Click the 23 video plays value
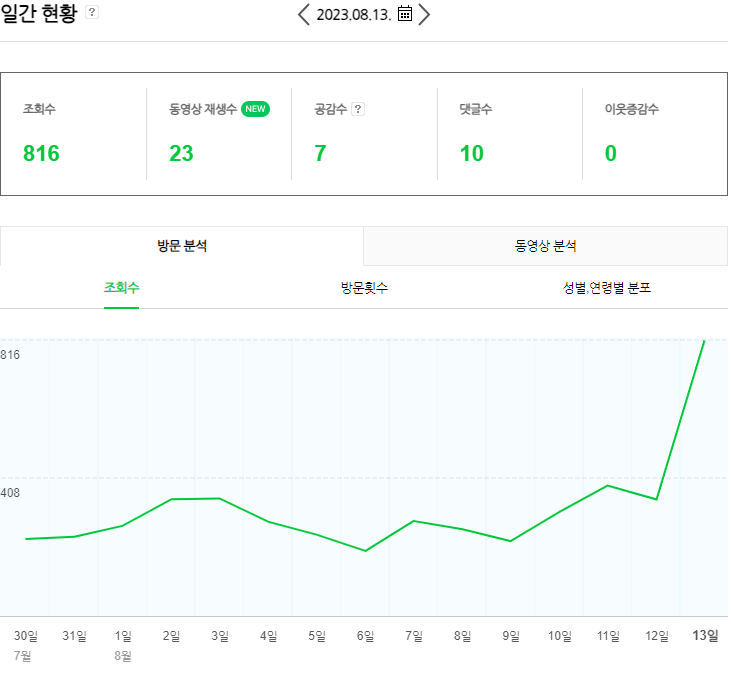The height and width of the screenshot is (677, 731). point(181,153)
